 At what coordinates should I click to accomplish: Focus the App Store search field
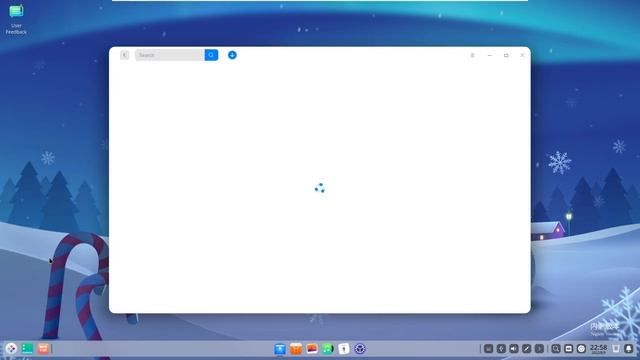point(170,55)
